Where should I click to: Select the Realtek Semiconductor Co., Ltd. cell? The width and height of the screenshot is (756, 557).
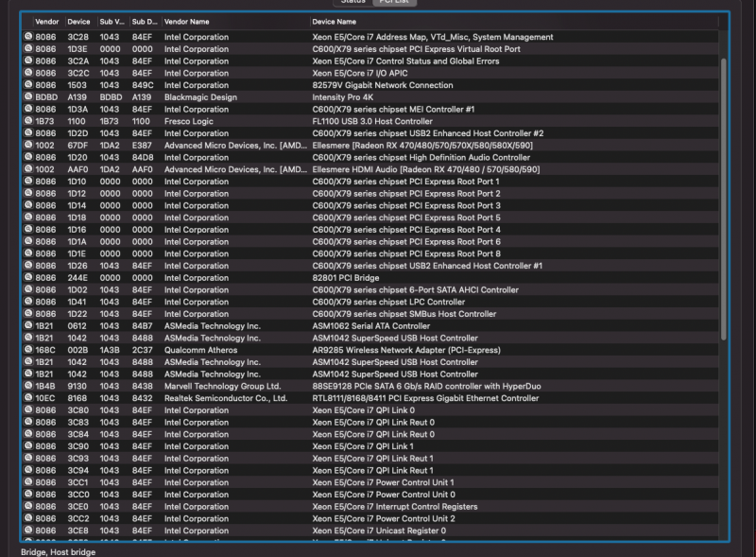pyautogui.click(x=226, y=398)
